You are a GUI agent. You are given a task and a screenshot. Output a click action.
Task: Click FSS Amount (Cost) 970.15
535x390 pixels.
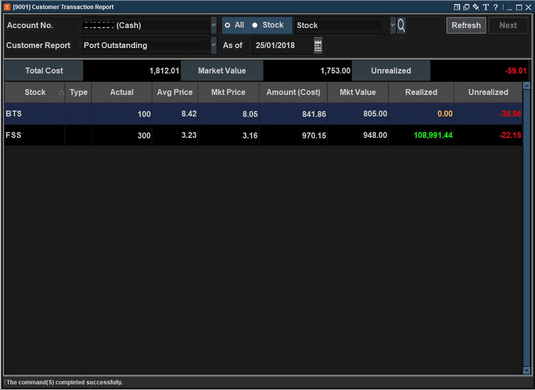314,136
